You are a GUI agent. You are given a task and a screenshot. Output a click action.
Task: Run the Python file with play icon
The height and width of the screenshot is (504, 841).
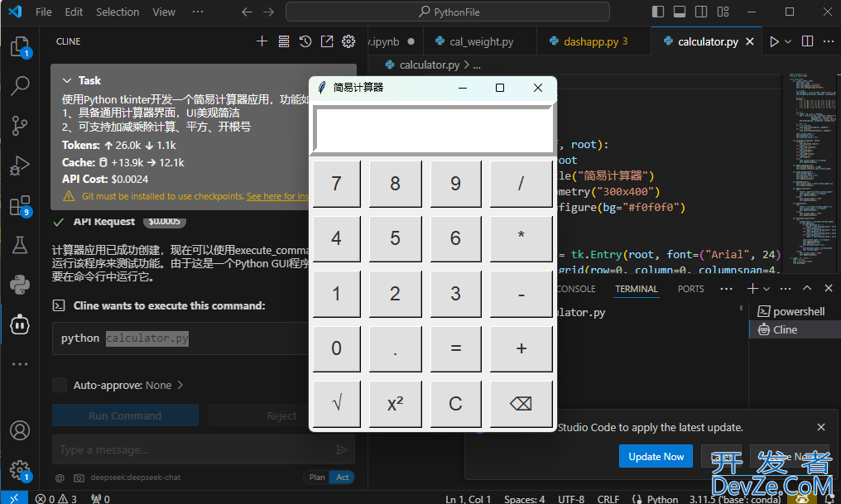click(774, 41)
